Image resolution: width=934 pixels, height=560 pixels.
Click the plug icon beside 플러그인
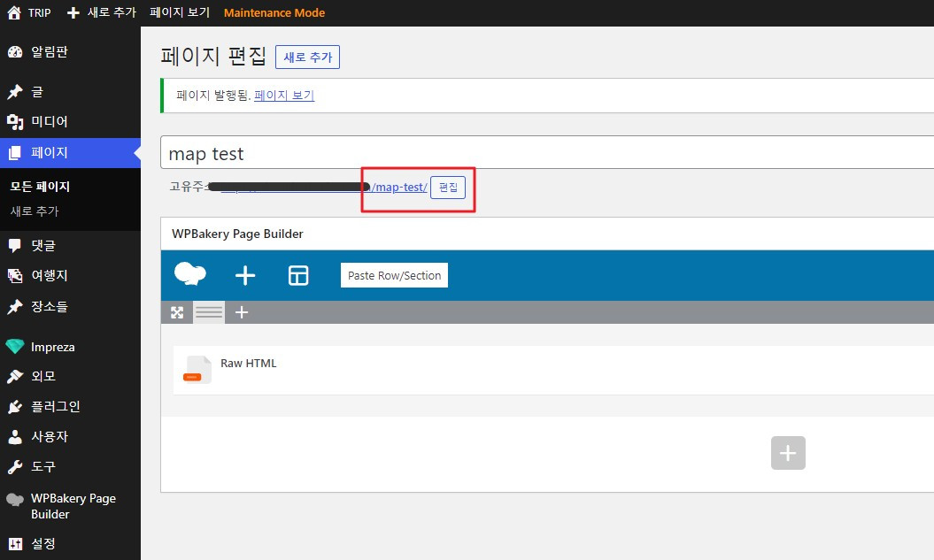pyautogui.click(x=15, y=406)
